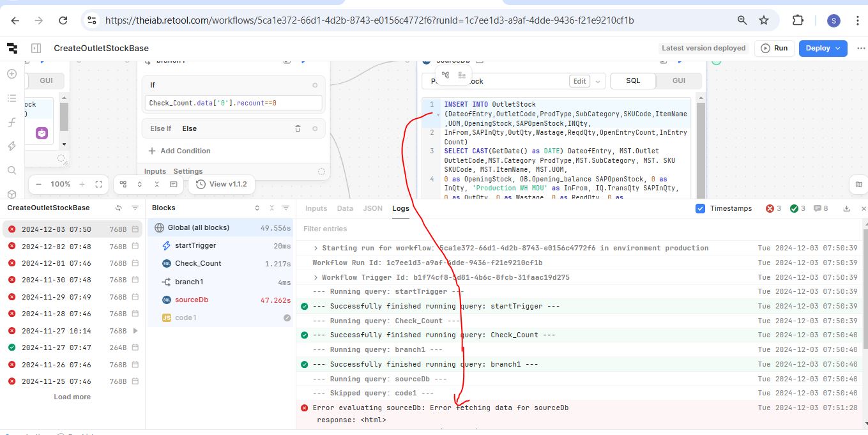Viewport: 868px width, 435px height.
Task: Open the functions icon in left sidebar
Action: click(11, 123)
